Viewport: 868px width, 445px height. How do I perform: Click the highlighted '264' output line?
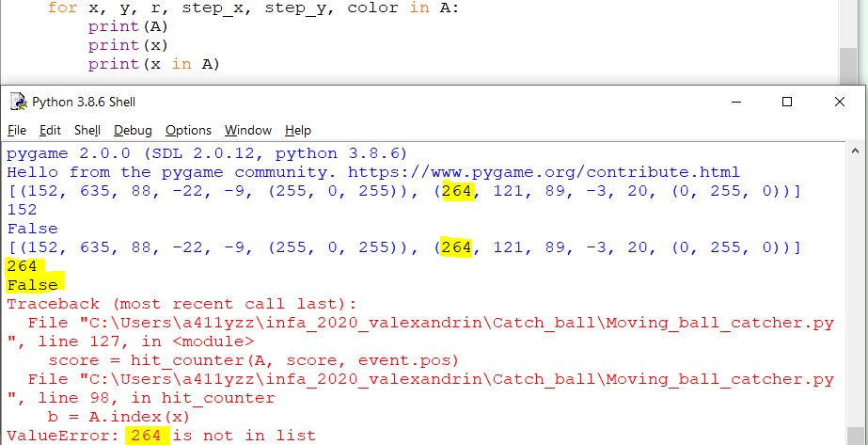pos(23,266)
